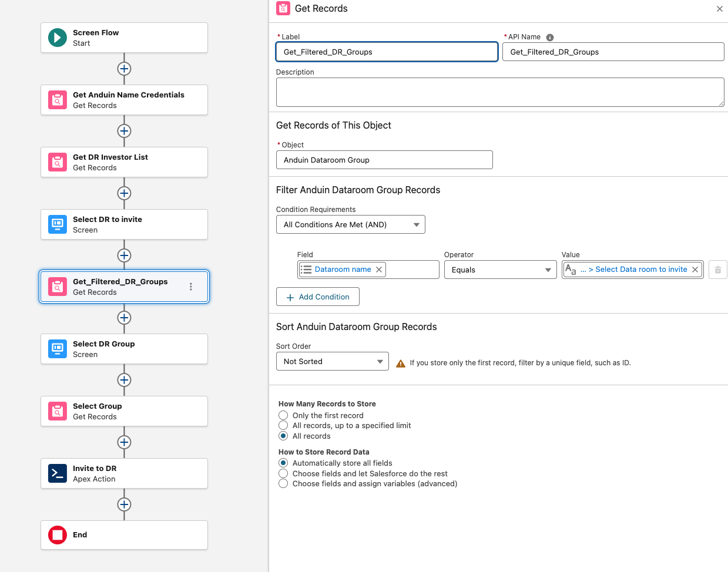Open the Operator Equals dropdown
The height and width of the screenshot is (572, 728).
pos(500,270)
